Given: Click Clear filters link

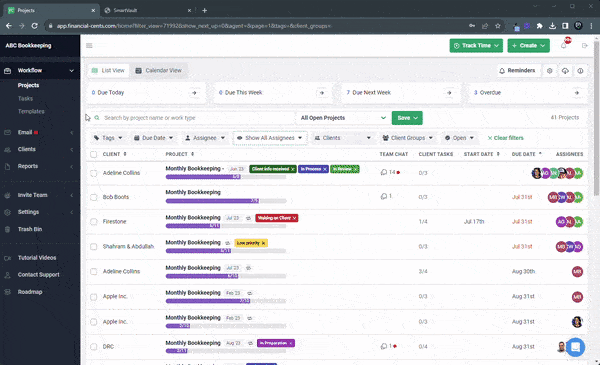Looking at the screenshot, I should click(x=505, y=138).
